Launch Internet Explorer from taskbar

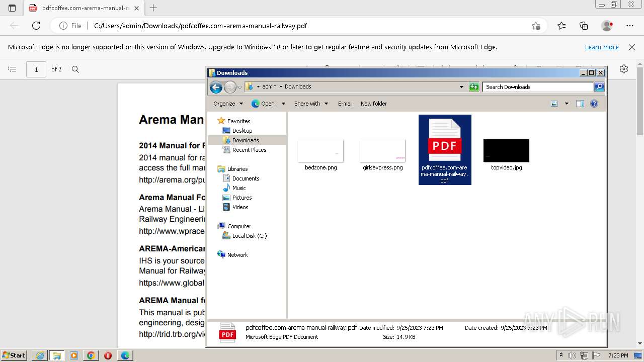click(x=40, y=355)
